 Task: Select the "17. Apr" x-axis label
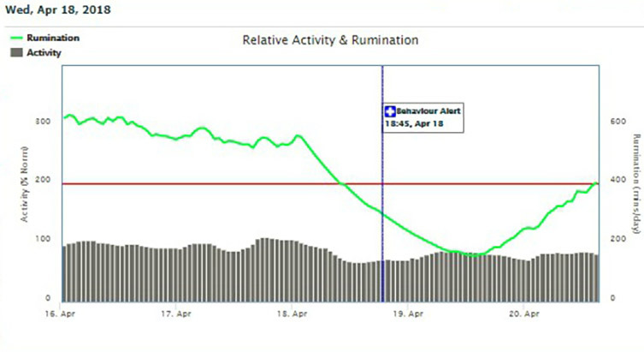click(x=176, y=313)
